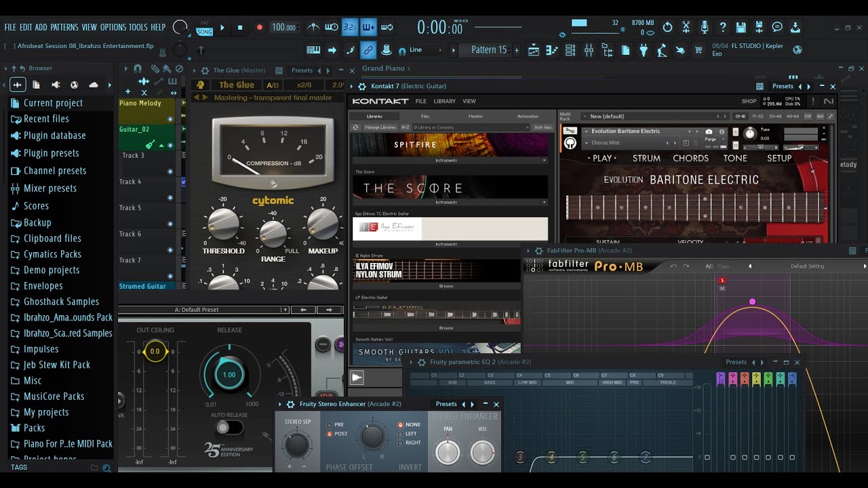Expand the Plugin database folder
Screen dimensions: 868x488
pos(55,136)
